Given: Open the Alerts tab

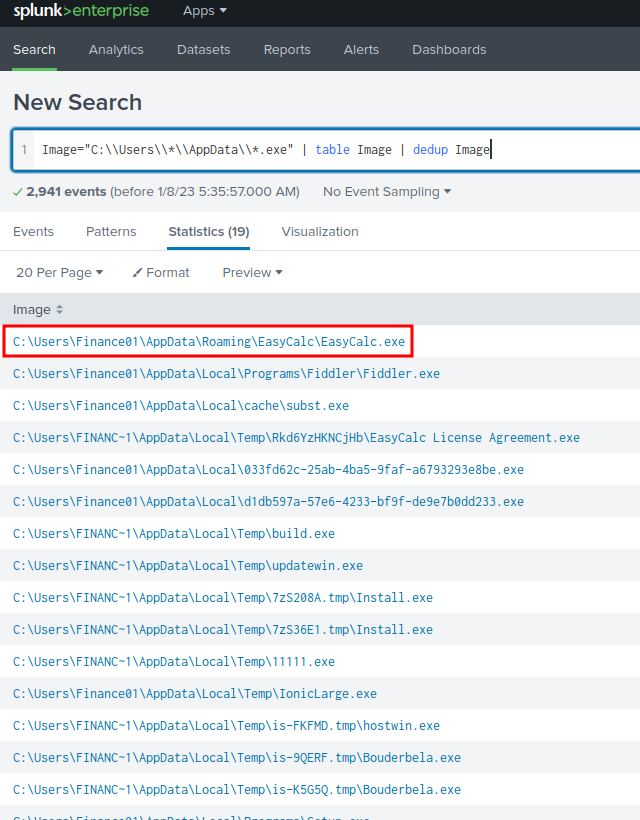Looking at the screenshot, I should pos(361,50).
